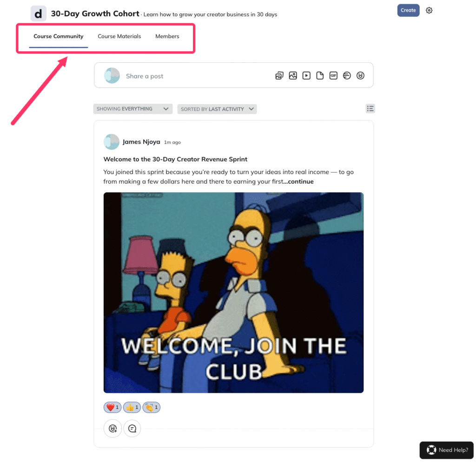Insert a GIF into the post
This screenshot has height=463, width=476.
[333, 76]
